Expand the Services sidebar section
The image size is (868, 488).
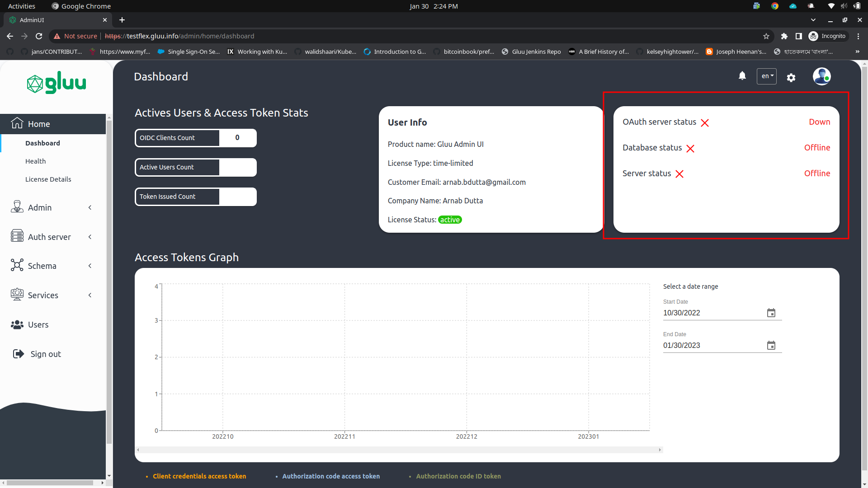(90, 295)
